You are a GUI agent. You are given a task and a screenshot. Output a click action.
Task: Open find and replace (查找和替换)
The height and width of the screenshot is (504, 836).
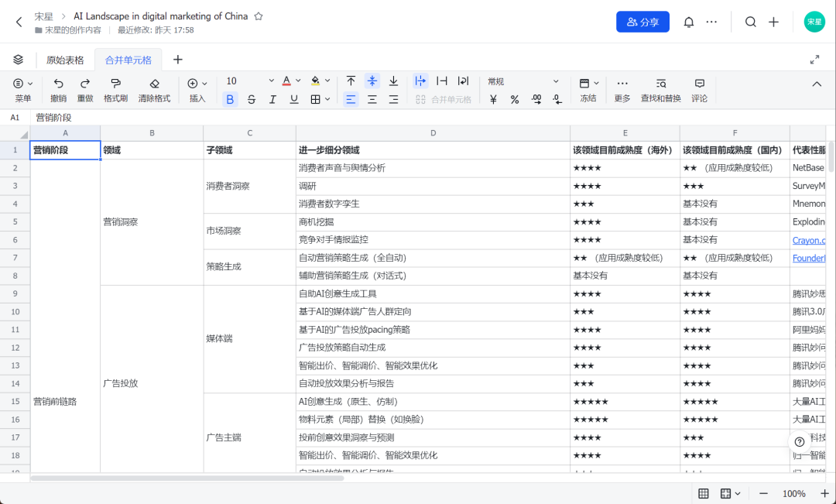[x=660, y=83]
